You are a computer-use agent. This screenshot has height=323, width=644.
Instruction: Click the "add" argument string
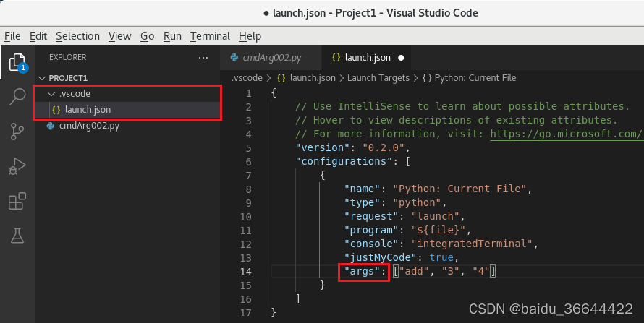point(414,272)
